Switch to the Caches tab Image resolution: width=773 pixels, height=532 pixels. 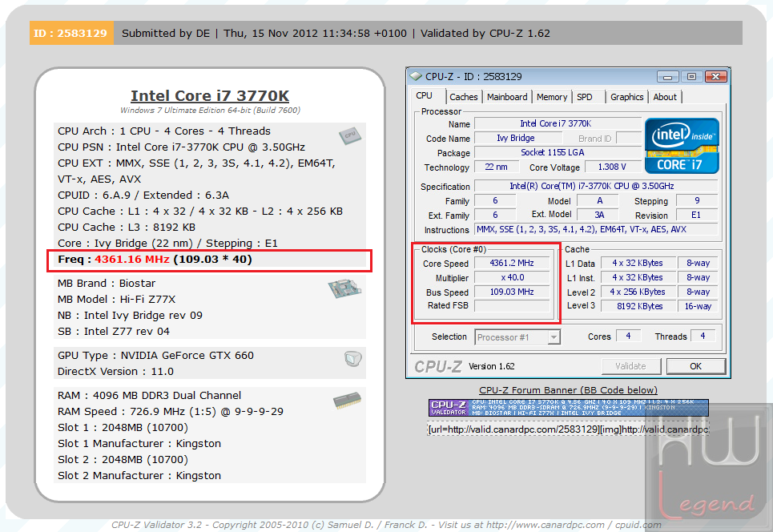(464, 97)
